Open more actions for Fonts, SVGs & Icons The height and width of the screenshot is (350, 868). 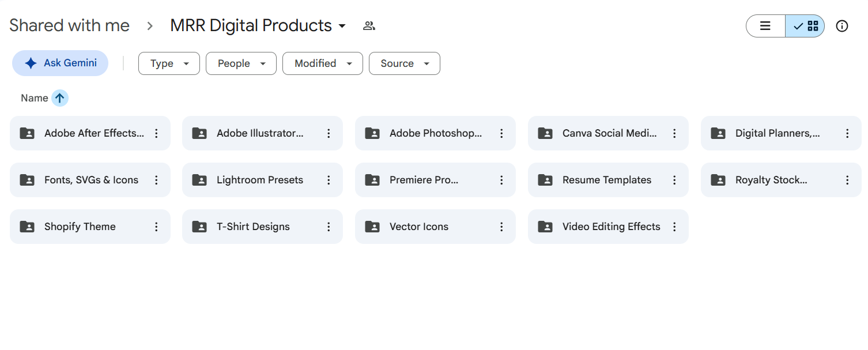(x=156, y=180)
